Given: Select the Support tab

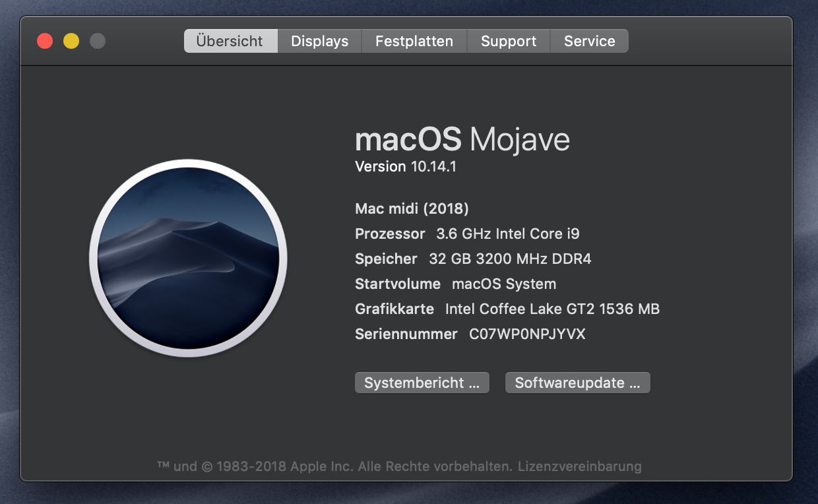Looking at the screenshot, I should (x=509, y=41).
